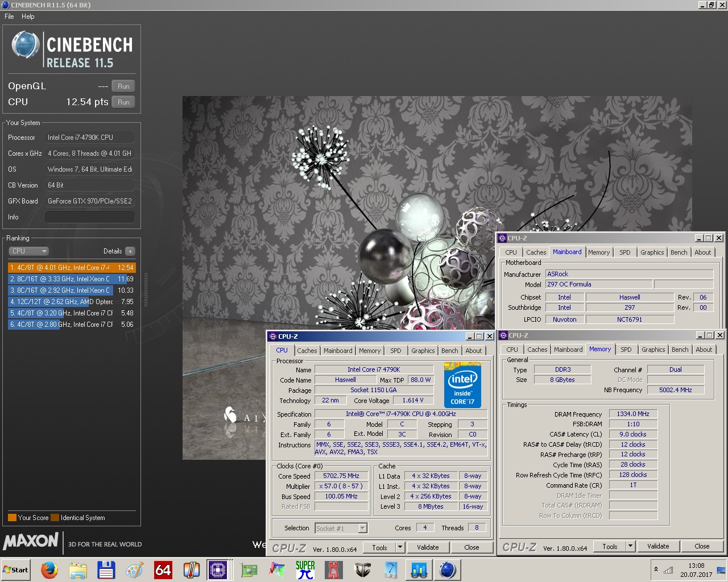Open CPU tab in Memory CPU-Z window
Screen dimensions: 728x582
pyautogui.click(x=512, y=350)
